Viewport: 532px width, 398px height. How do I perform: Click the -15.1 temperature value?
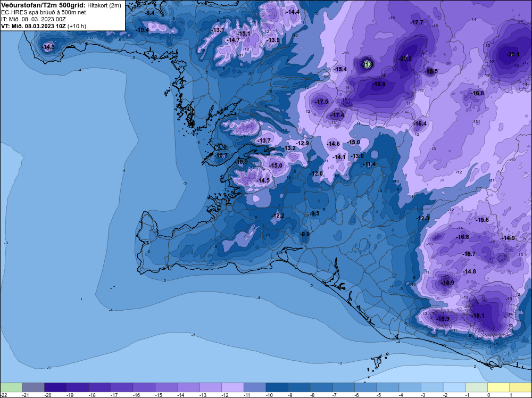244,34
